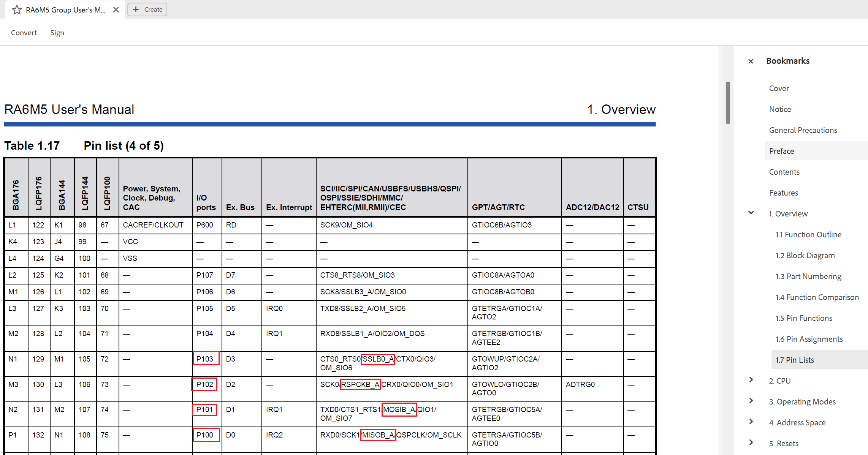This screenshot has width=868, height=455.
Task: Select the 1.7 Pin Lists bookmark
Action: pos(795,360)
